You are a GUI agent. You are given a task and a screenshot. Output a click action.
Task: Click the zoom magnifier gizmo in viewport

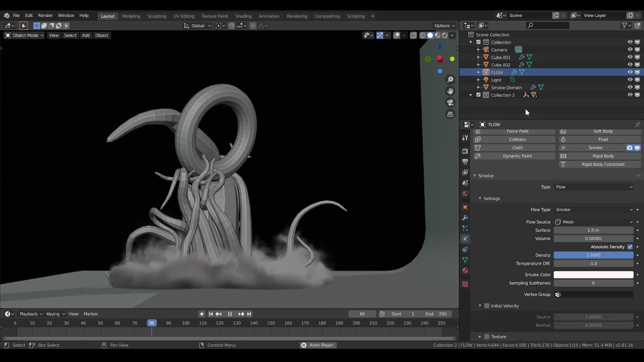click(450, 79)
